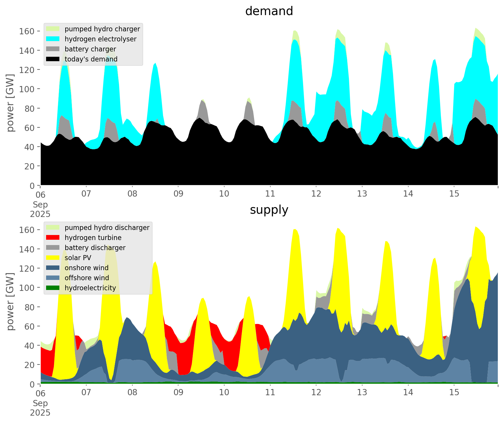Click the cyan hydrogen electrolyser legend swatch
This screenshot has height=423, width=504.
53,39
